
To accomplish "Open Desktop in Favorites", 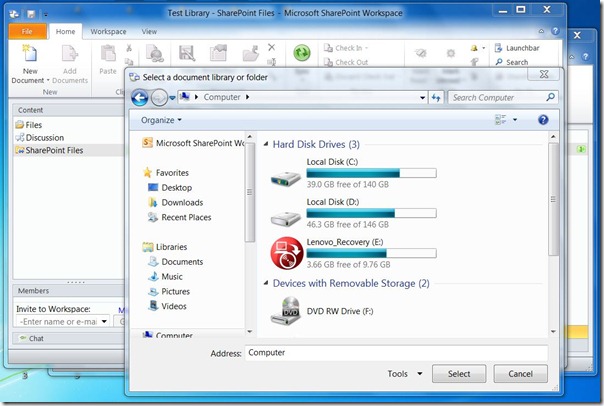I will (171, 188).
